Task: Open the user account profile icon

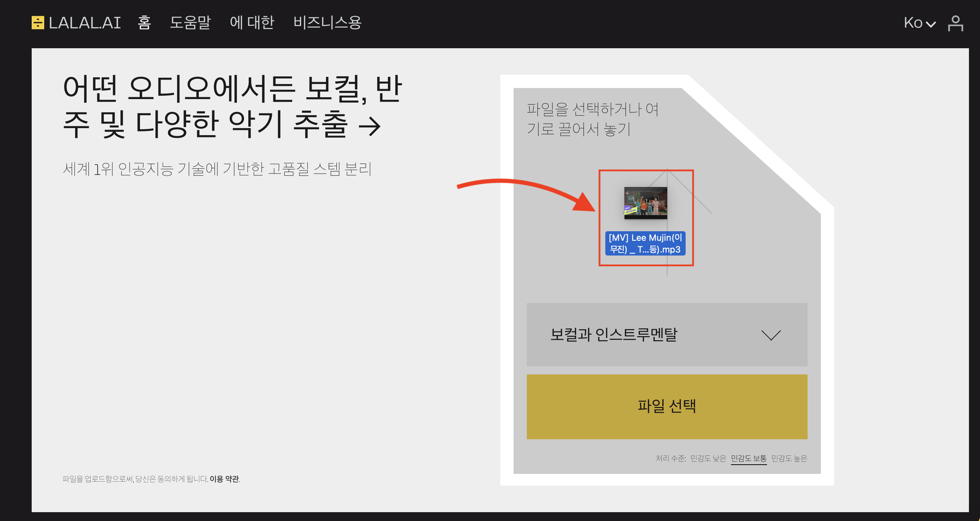Action: click(955, 23)
